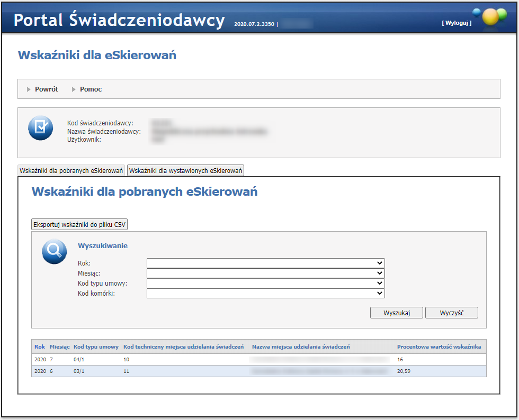Image resolution: width=519 pixels, height=420 pixels.
Task: Click the magnifying glass search icon
Action: 54,252
